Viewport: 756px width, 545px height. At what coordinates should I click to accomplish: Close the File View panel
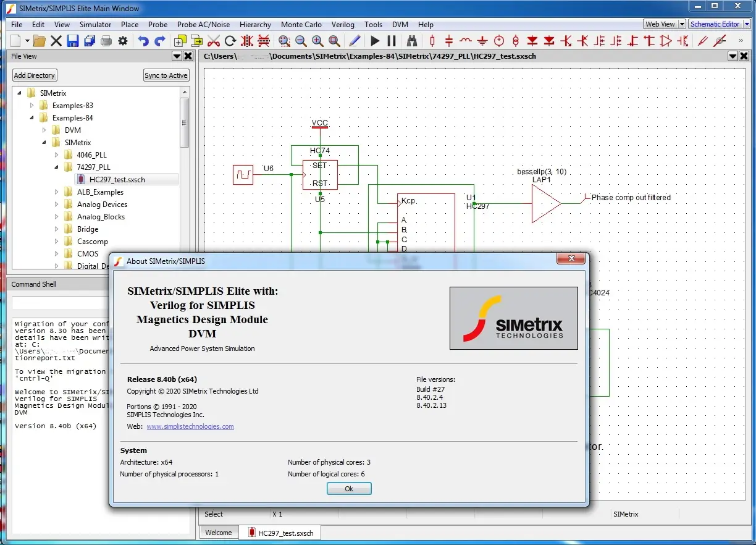point(188,56)
